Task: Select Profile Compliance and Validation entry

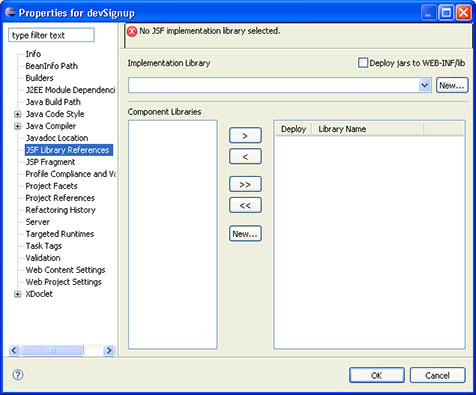Action: coord(70,174)
